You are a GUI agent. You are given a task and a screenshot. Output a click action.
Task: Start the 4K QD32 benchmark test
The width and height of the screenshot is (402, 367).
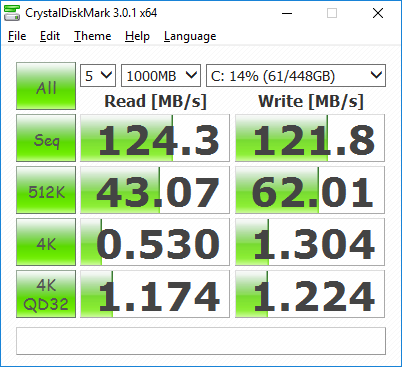46,294
